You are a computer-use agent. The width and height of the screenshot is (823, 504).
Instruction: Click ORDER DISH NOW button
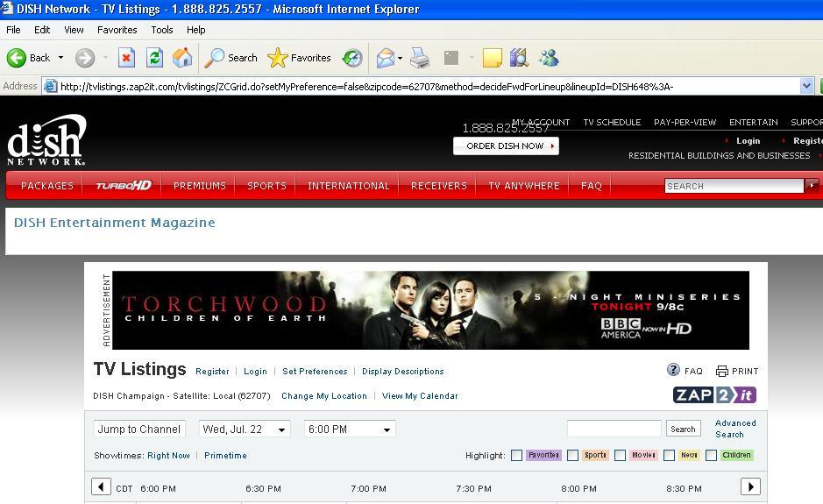click(x=506, y=146)
